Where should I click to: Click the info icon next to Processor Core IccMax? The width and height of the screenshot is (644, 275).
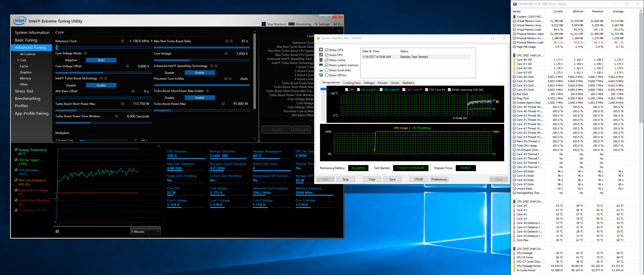(x=226, y=79)
